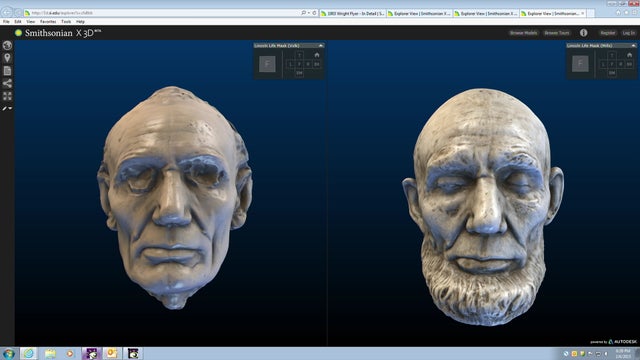Viewport: 640px width, 360px height.
Task: Select L left view in left panel
Action: (x=291, y=64)
